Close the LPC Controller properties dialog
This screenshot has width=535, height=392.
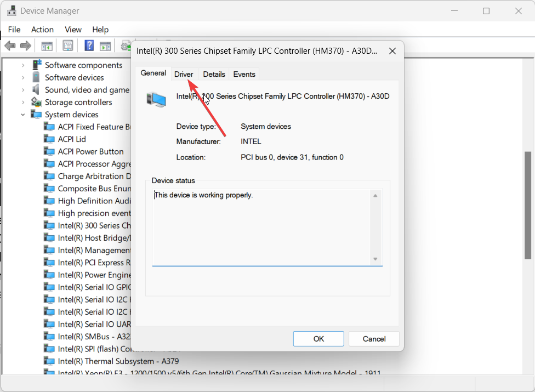(x=392, y=51)
